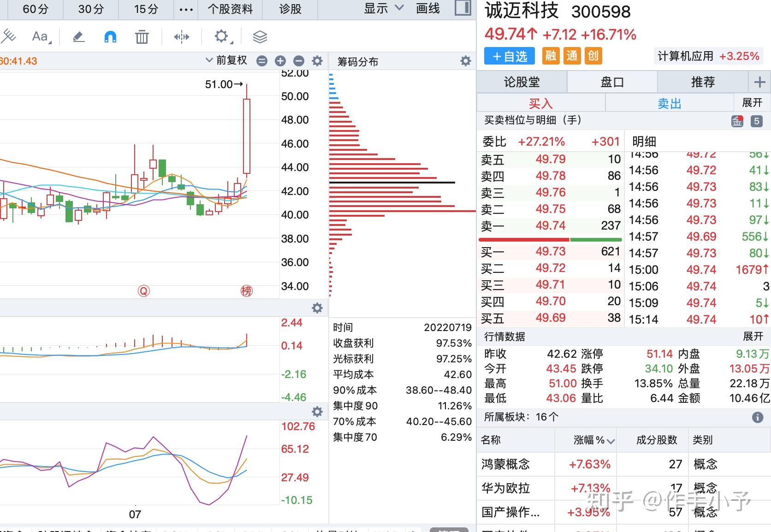
Task: Click the Q marker on chart
Action: coord(144,291)
